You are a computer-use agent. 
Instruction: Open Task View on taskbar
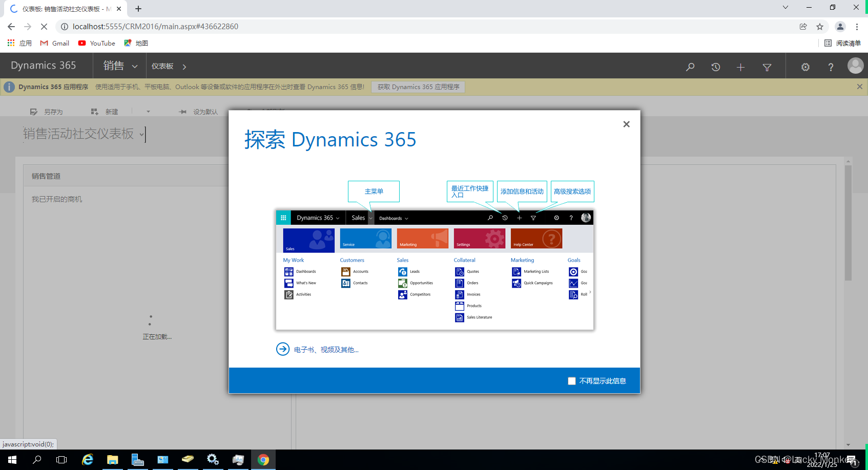coord(61,460)
